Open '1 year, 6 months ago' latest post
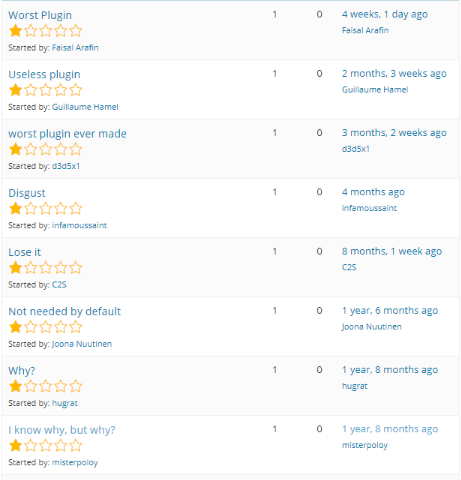461x480 pixels. point(390,311)
